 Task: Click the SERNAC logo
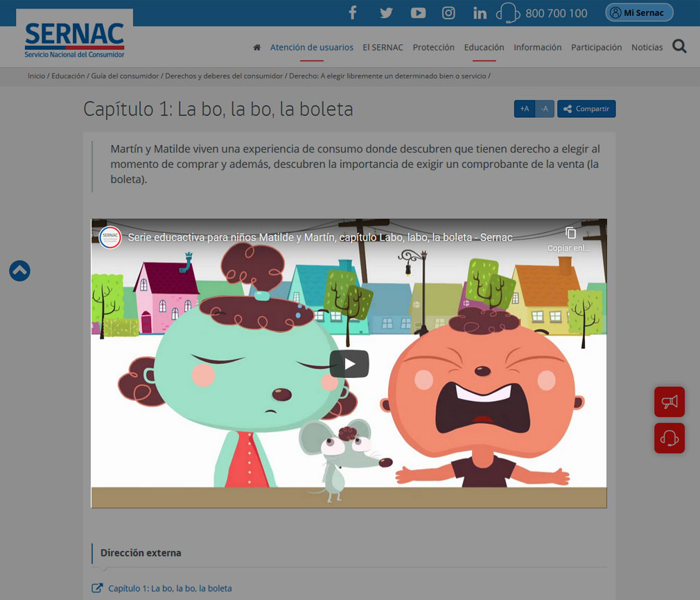coord(75,40)
